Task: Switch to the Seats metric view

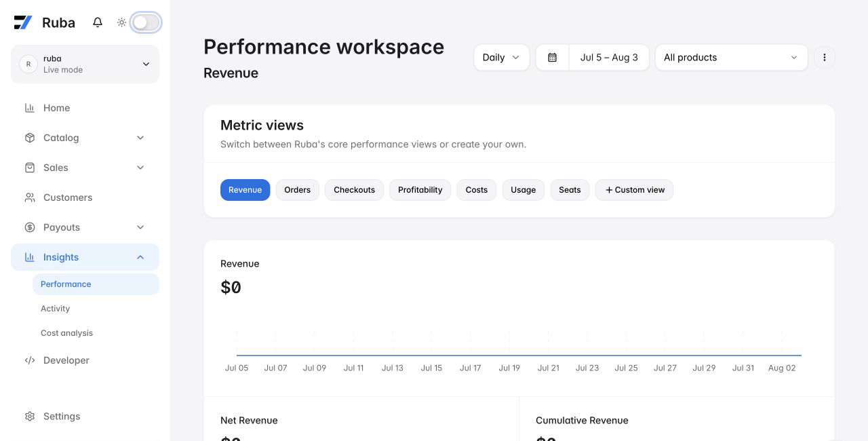Action: (x=570, y=190)
